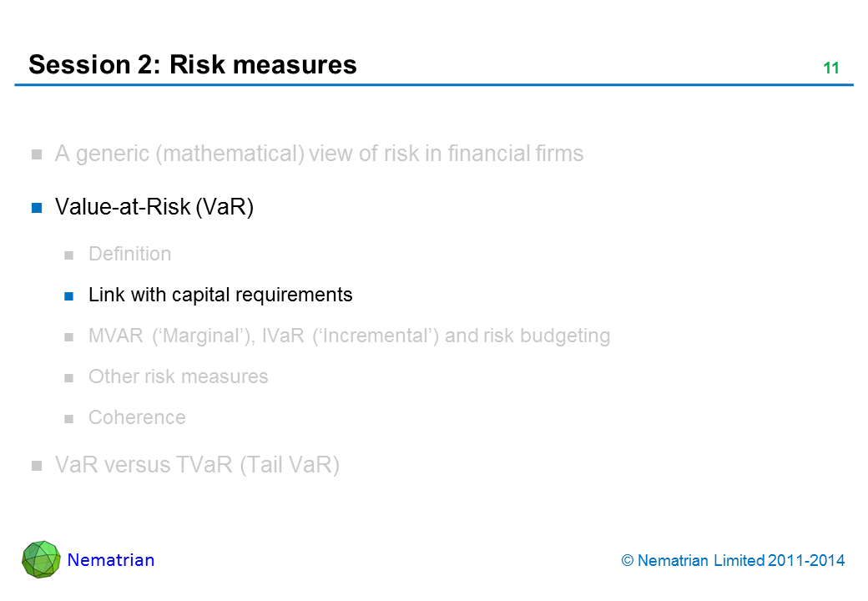Viewport: 868px width, 601px height.
Task: Click the grey bullet beside Other risk measures
Action: [71, 377]
